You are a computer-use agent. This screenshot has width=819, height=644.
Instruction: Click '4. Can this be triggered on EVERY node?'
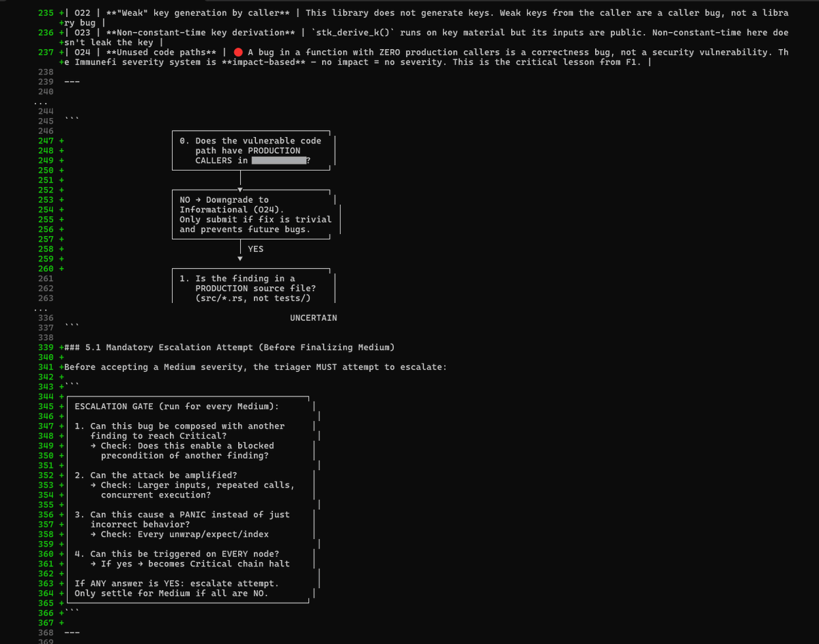point(177,554)
